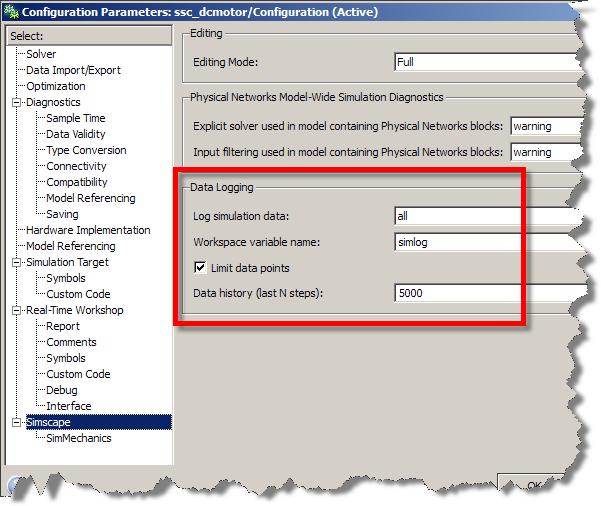This screenshot has width=601, height=506.
Task: Open the Log simulation data dropdown
Action: tap(485, 216)
